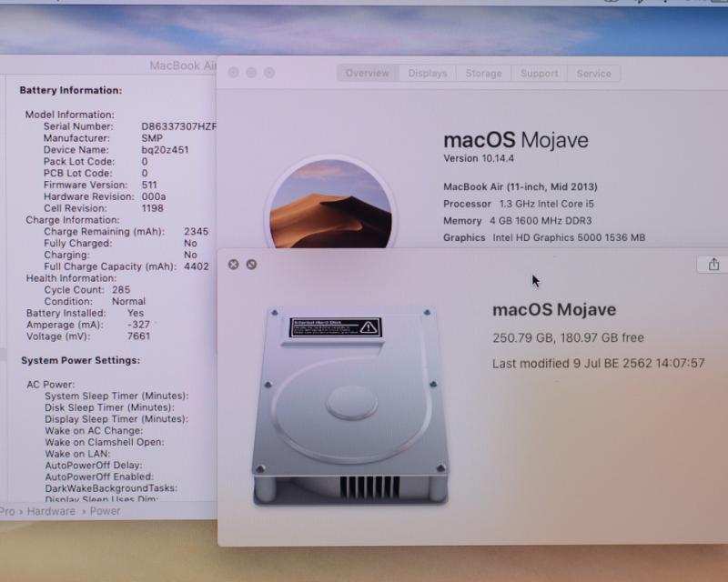
Task: Click the Health Information label
Action: click(x=71, y=278)
